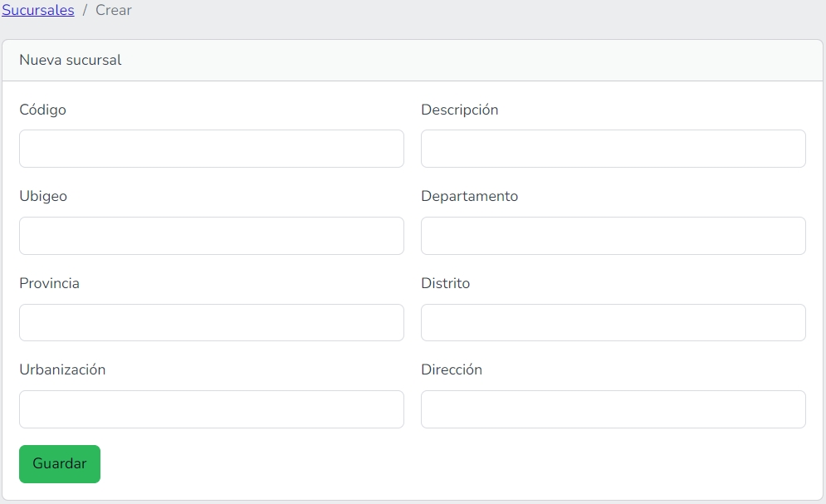Click the Urbanización label text
Screen dimensions: 826x504
[x=62, y=369]
